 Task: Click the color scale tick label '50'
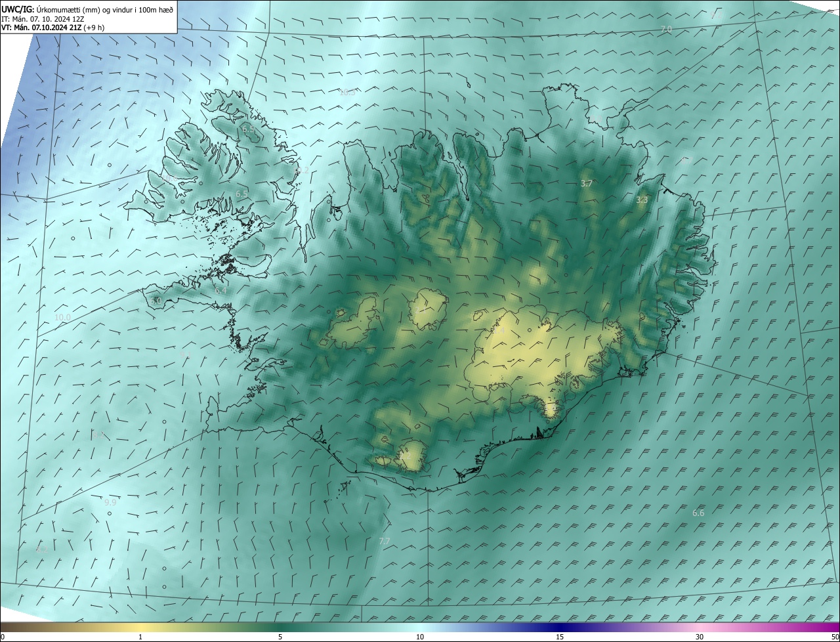pos(835,637)
